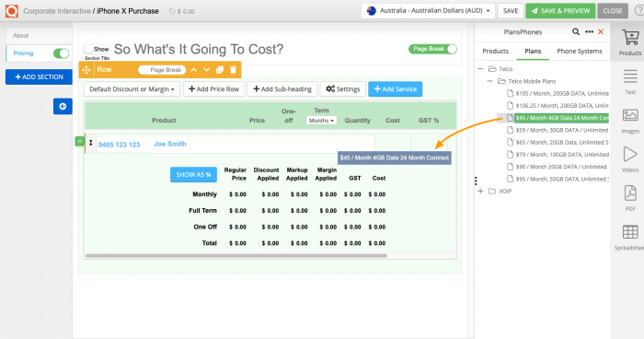Toggle the Show Section Title switch

pos(97,49)
